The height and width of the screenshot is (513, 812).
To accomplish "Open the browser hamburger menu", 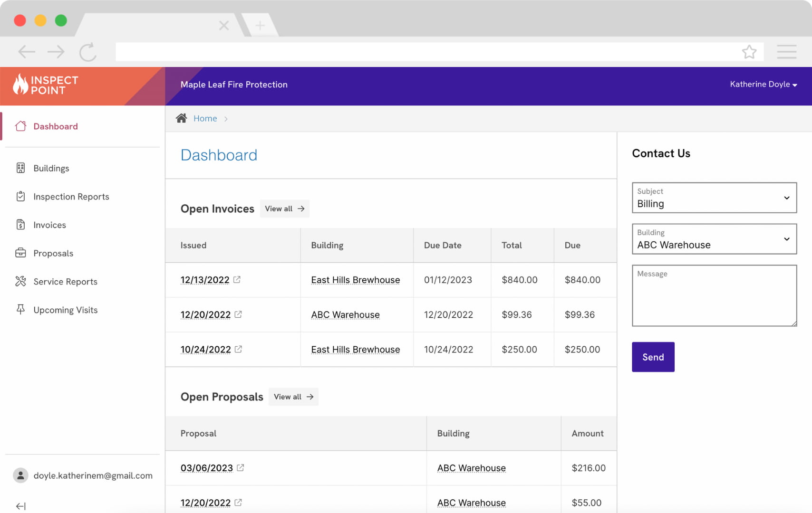I will click(x=787, y=52).
